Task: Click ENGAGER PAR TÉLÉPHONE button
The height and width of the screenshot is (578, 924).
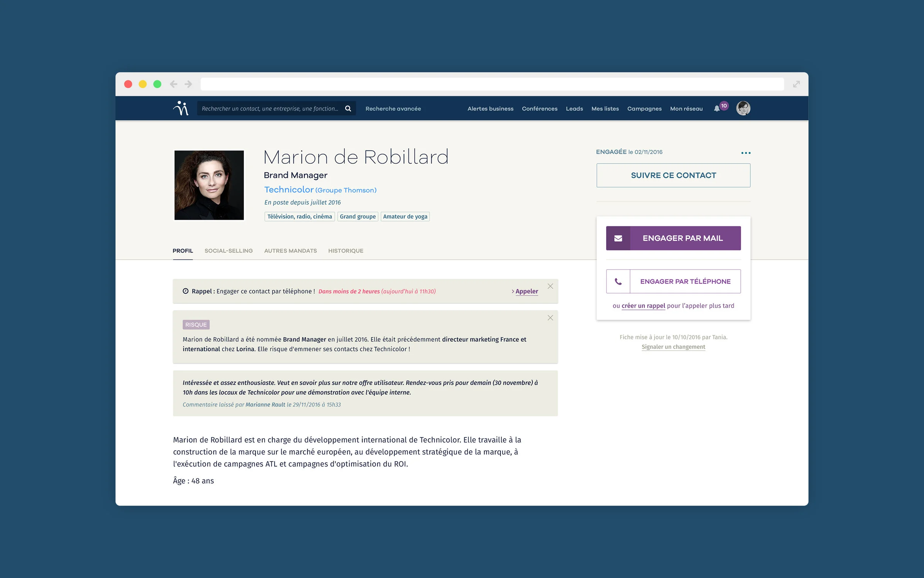Action: [673, 281]
